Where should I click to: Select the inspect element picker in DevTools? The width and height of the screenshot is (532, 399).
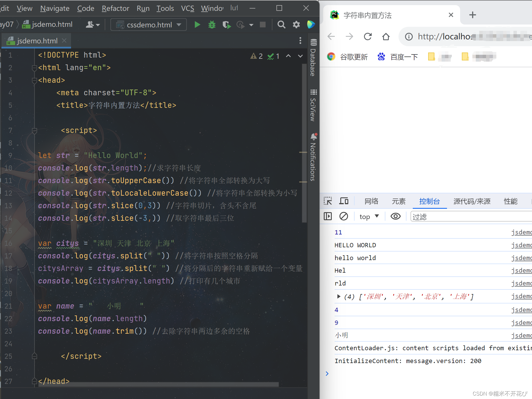coord(327,201)
